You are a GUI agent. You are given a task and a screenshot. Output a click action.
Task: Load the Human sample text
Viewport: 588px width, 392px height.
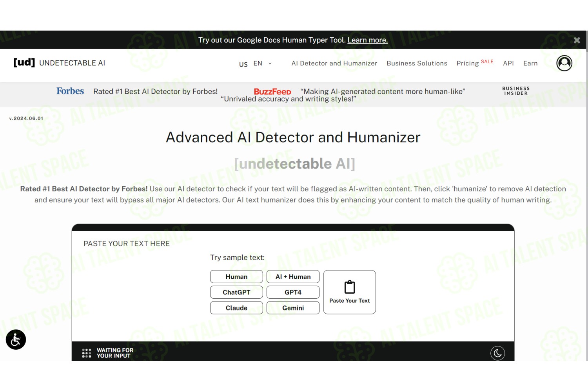236,276
